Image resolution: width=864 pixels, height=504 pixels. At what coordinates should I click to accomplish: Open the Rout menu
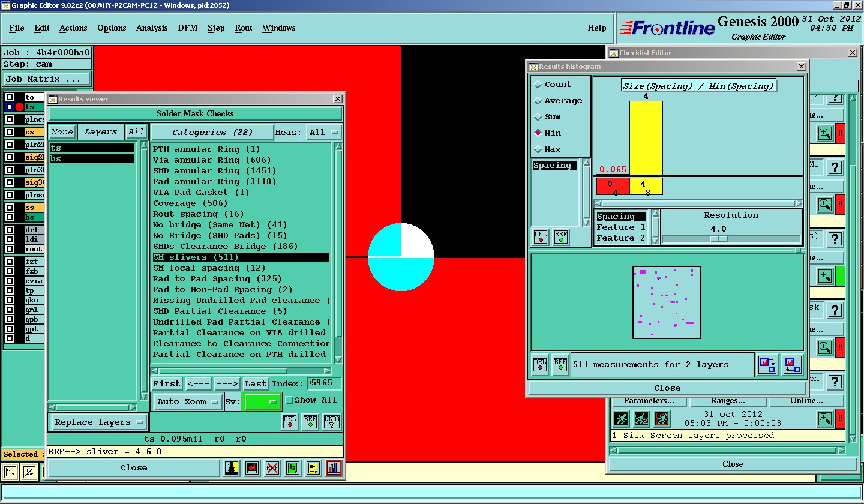pyautogui.click(x=244, y=28)
